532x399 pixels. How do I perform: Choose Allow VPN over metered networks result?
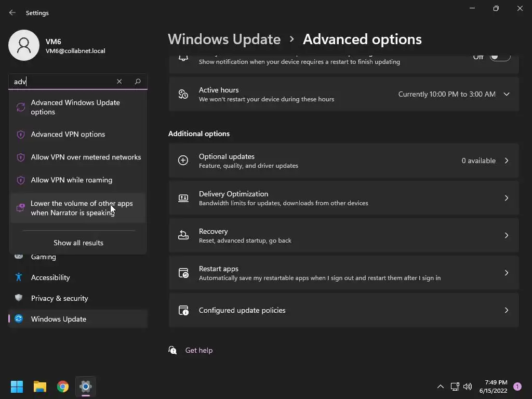[x=78, y=157]
